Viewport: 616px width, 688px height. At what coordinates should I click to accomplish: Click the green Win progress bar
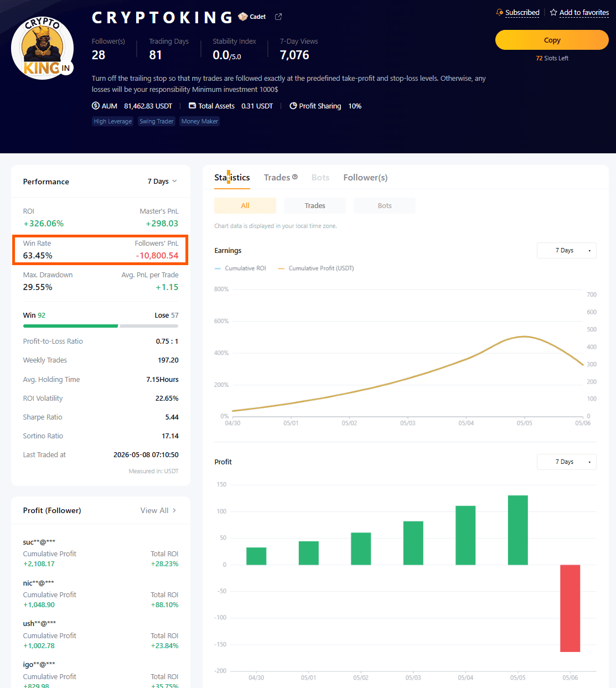[70, 326]
